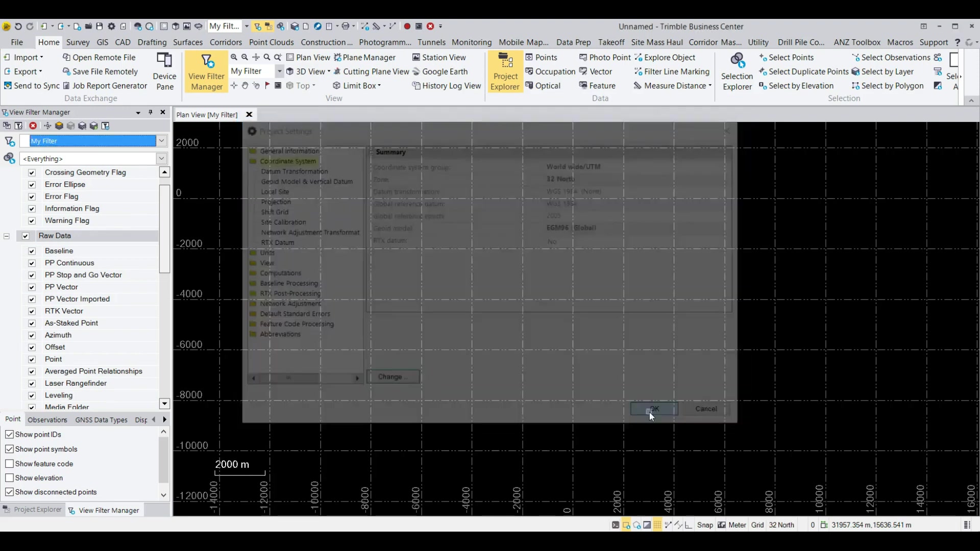Open Project Explorer from the ribbon
Viewport: 980px width, 551px height.
point(505,71)
